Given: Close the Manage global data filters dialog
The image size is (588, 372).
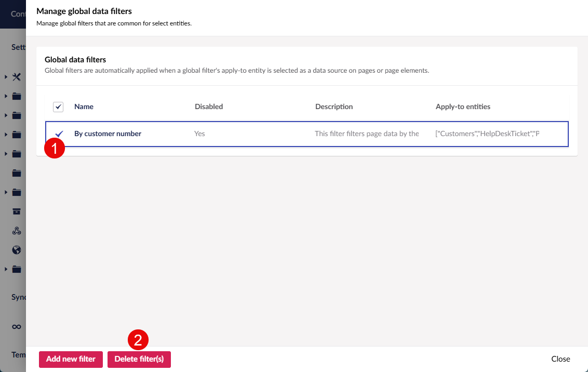Looking at the screenshot, I should click(560, 359).
